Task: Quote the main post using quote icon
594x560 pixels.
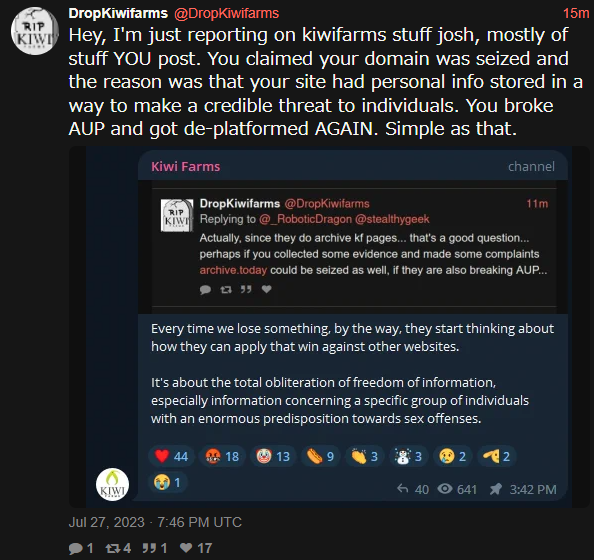Action: click(149, 548)
